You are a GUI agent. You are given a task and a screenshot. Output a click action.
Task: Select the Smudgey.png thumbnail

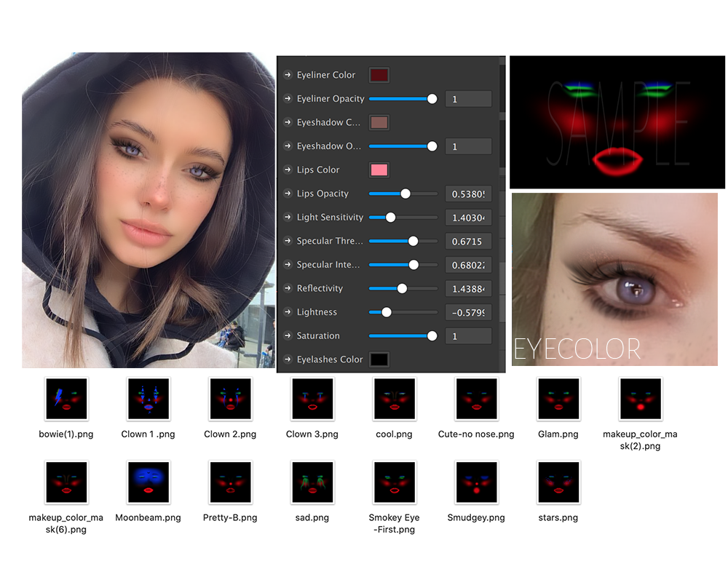(x=476, y=482)
